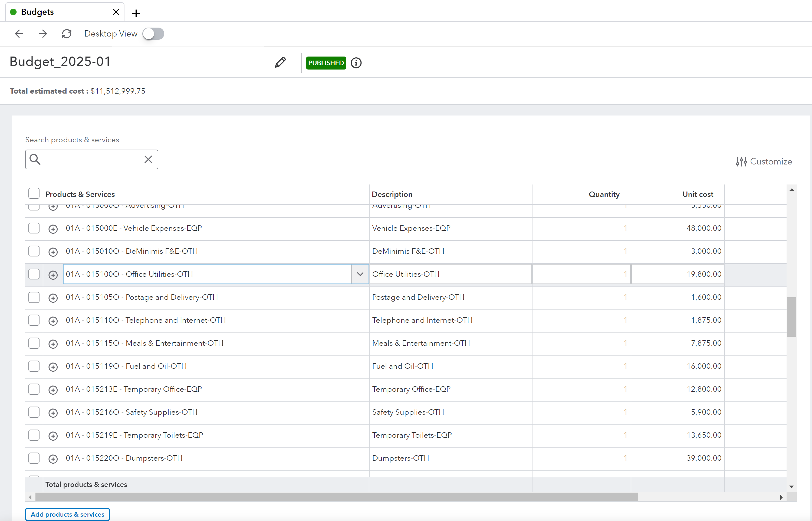The width and height of the screenshot is (812, 521).
Task: Click the info icon beside PUBLISHED badge
Action: pos(356,63)
